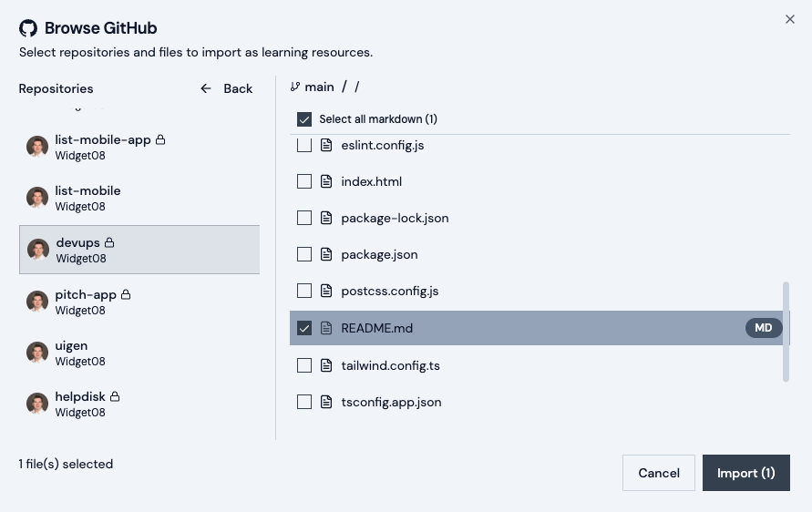
Task: Click the git branch icon beside main
Action: [x=294, y=87]
